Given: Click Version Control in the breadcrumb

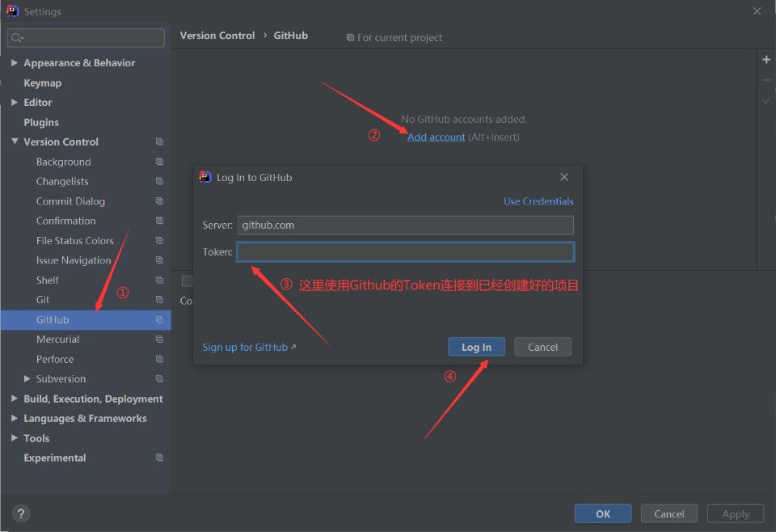Looking at the screenshot, I should (217, 36).
